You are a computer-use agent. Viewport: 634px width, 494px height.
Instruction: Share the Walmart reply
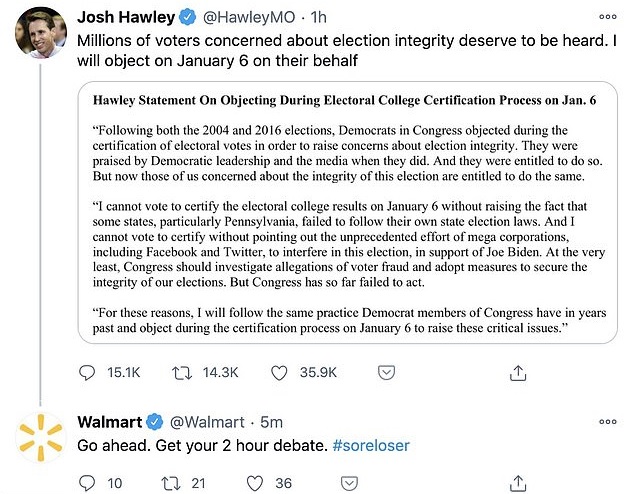tap(518, 483)
